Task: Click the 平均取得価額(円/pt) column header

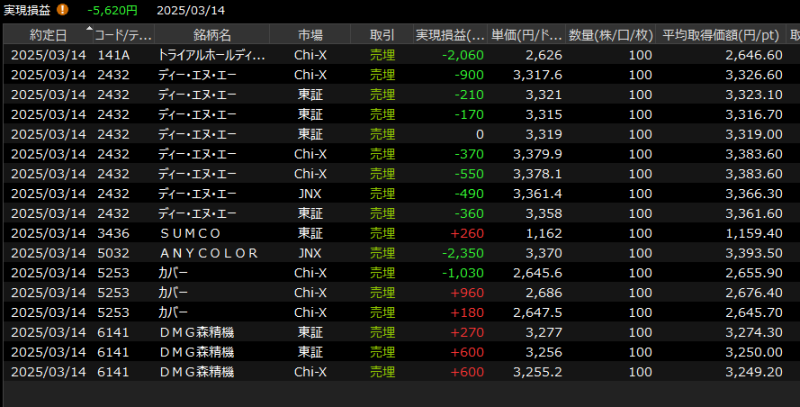Action: pyautogui.click(x=721, y=35)
